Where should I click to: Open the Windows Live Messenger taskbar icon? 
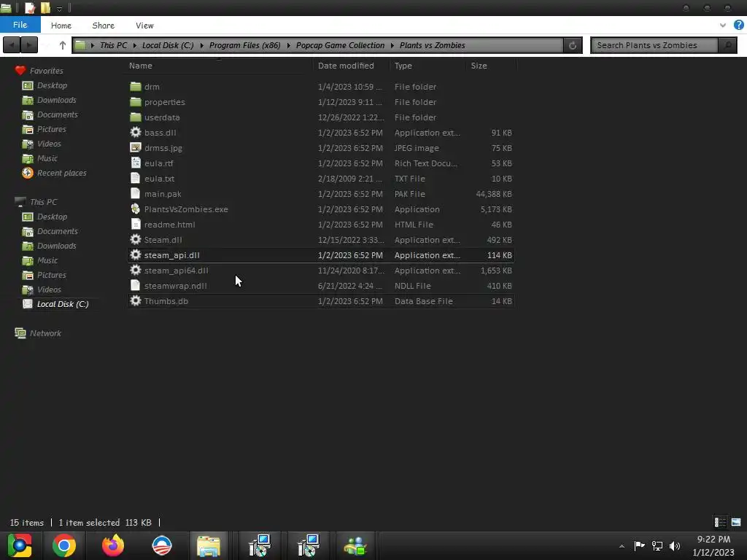click(355, 545)
